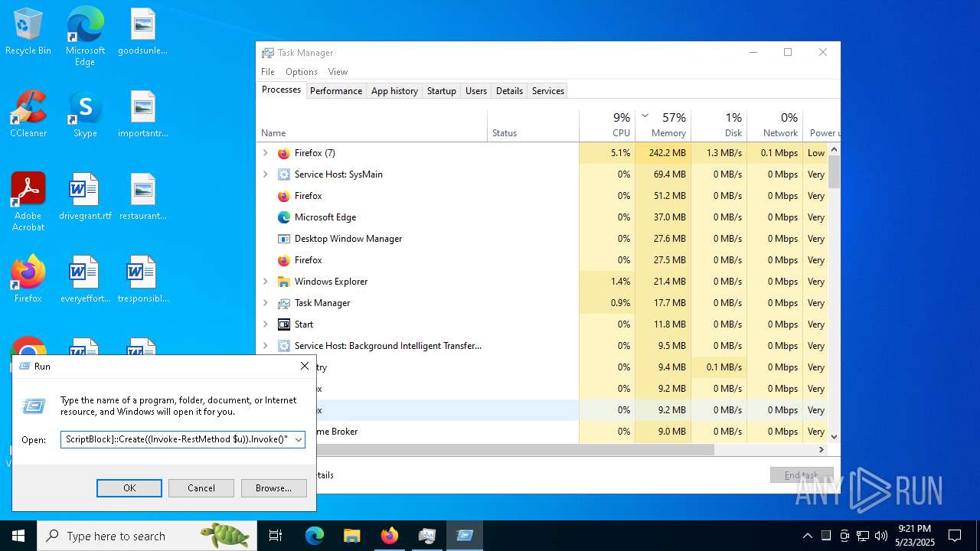Open Task View on taskbar
This screenshot has width=980, height=551.
276,536
